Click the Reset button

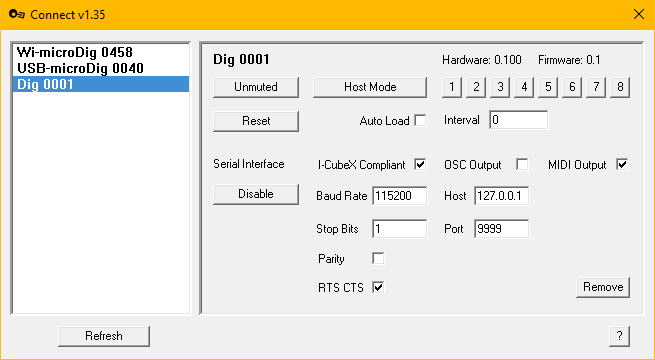pyautogui.click(x=256, y=121)
